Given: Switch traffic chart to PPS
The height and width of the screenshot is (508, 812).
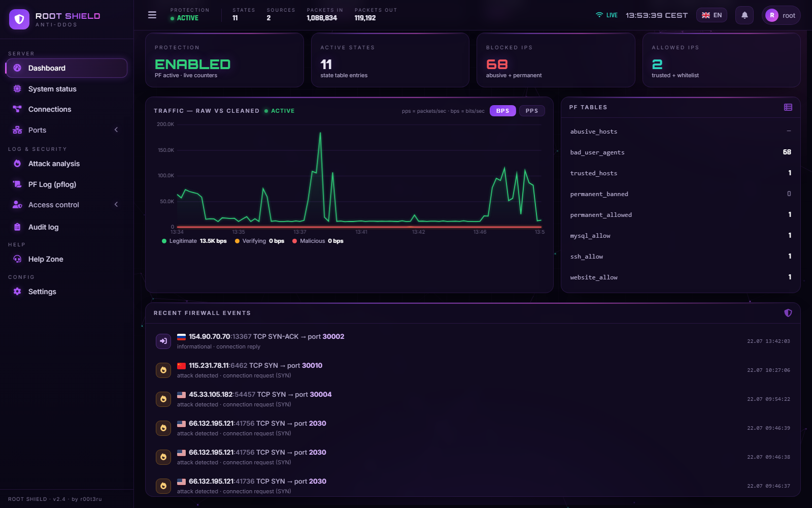Looking at the screenshot, I should click(532, 111).
